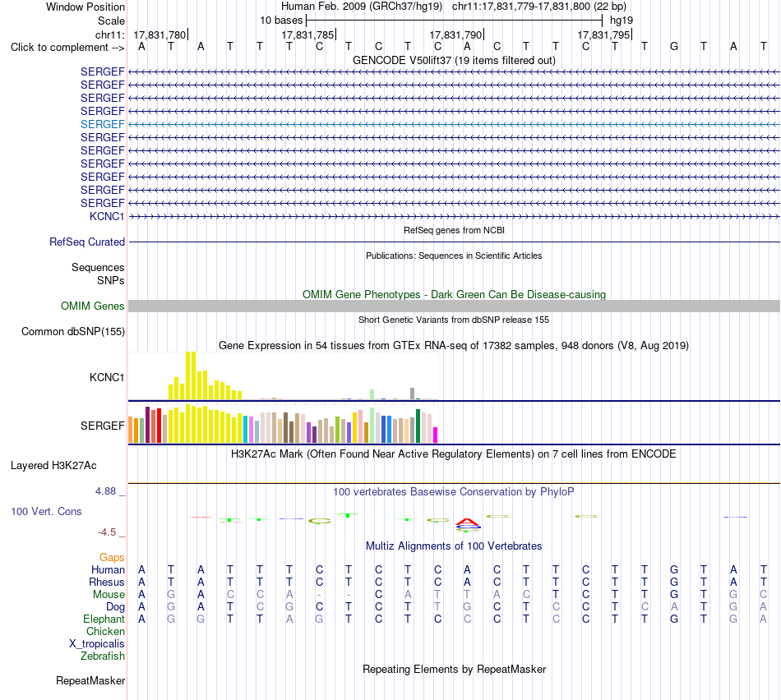Click the OMIM Genes track label
Viewport: 781px width, 700px height.
click(92, 306)
